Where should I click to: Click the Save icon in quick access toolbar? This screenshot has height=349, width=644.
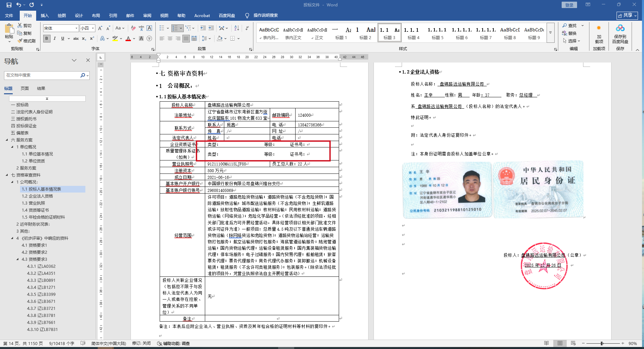[x=9, y=5]
